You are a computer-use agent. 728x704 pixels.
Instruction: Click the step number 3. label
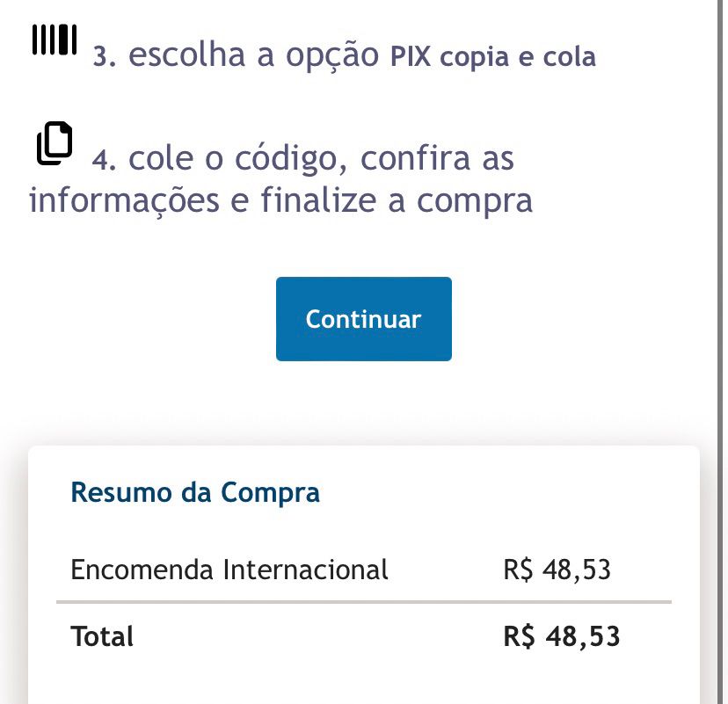tap(104, 56)
